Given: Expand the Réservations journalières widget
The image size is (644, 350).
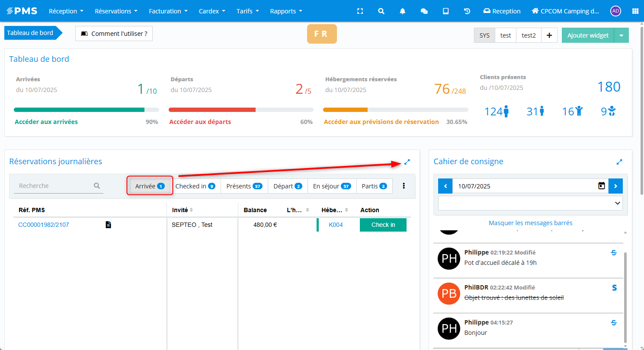Looking at the screenshot, I should [407, 162].
